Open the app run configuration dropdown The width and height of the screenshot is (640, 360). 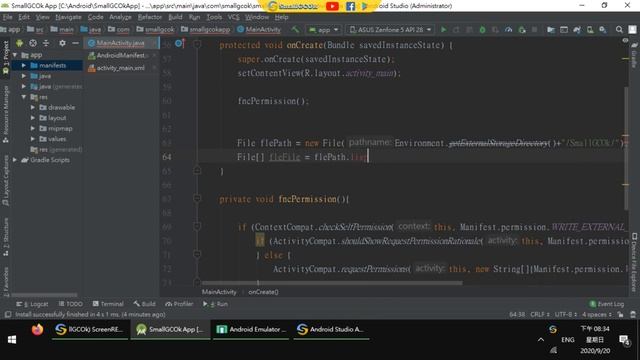(324, 30)
